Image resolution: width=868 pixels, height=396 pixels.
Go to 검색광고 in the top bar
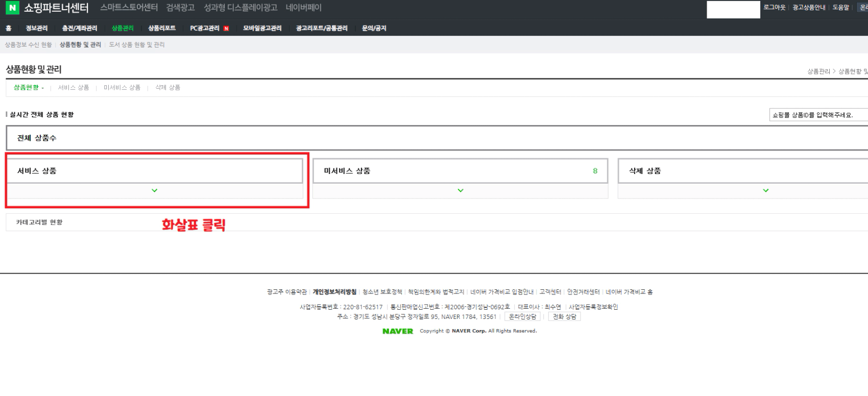click(181, 8)
